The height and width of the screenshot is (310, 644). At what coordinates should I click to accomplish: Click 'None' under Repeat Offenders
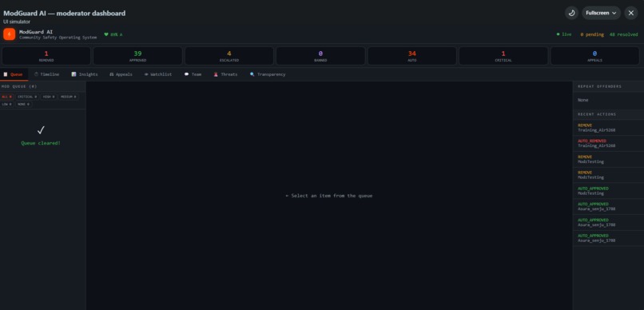582,100
